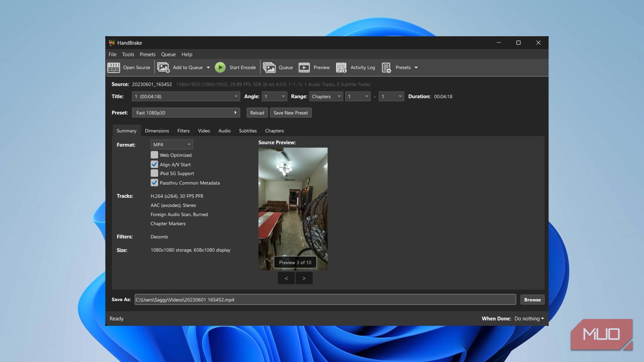Click the Open Source toolbar label

click(137, 67)
